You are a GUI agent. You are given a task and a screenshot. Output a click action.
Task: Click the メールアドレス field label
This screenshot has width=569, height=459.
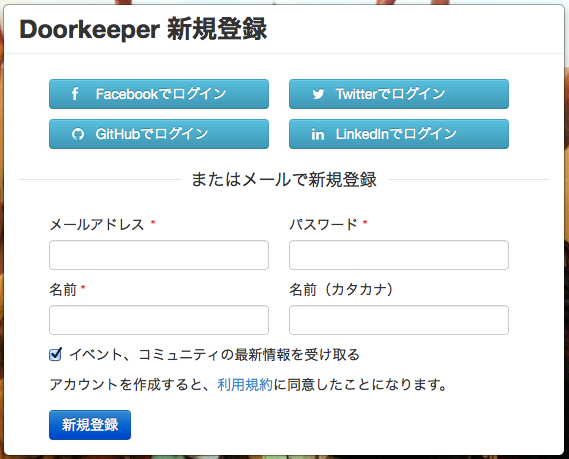[97, 225]
